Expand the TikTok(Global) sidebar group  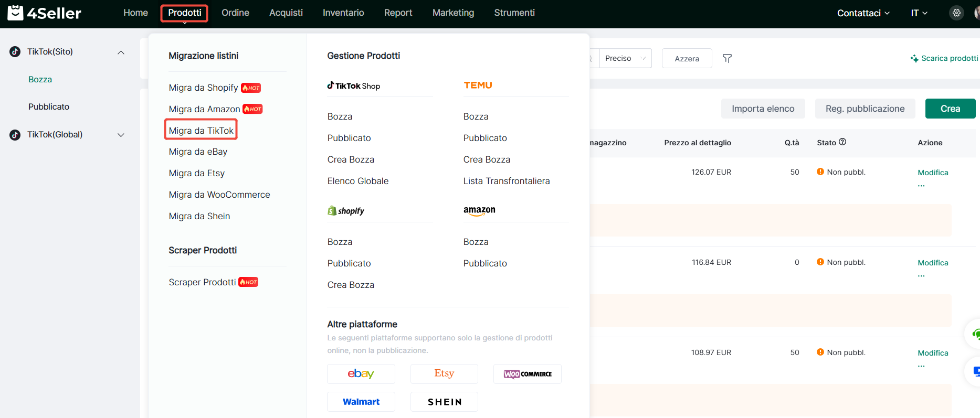click(x=121, y=135)
